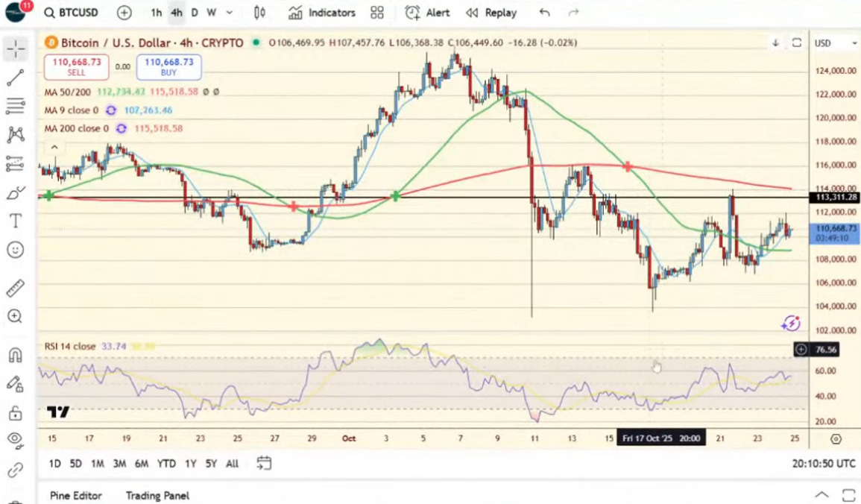Open the XABCD pattern tools
The image size is (861, 504).
[16, 134]
